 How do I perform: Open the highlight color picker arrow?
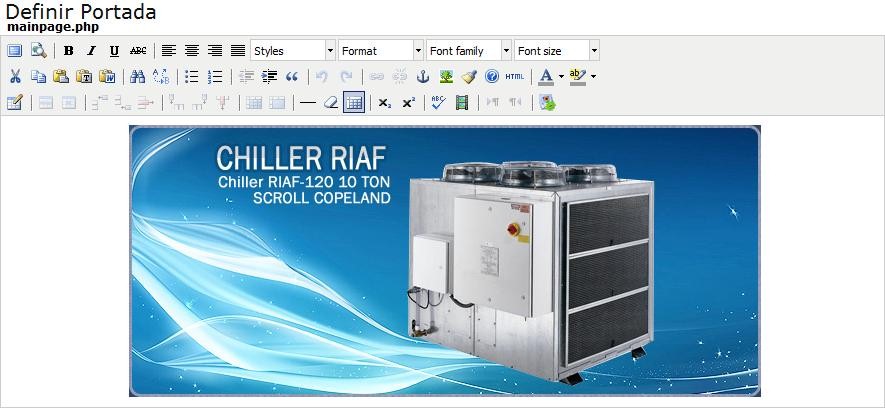point(593,77)
